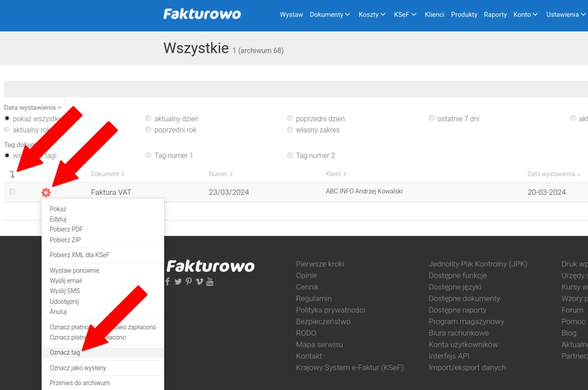Open the Cennik footer link
Image resolution: width=588 pixels, height=390 pixels.
[x=307, y=287]
